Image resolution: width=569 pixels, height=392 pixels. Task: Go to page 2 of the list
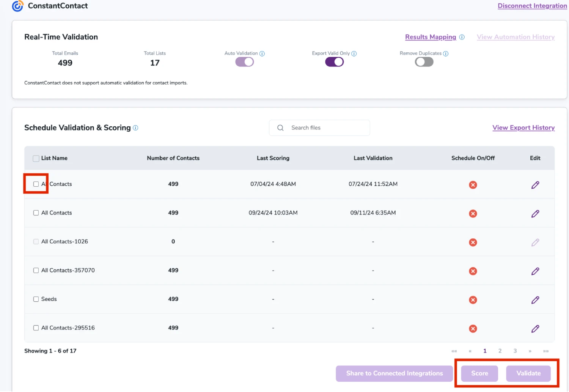500,351
